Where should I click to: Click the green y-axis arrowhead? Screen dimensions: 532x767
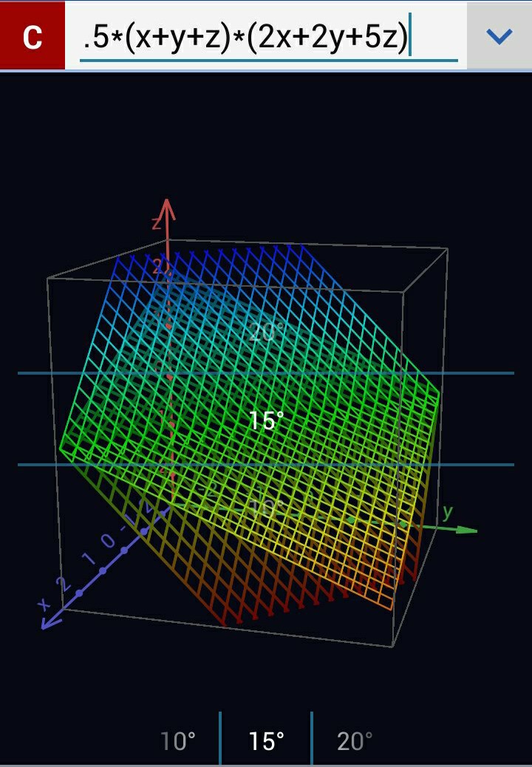pyautogui.click(x=467, y=530)
